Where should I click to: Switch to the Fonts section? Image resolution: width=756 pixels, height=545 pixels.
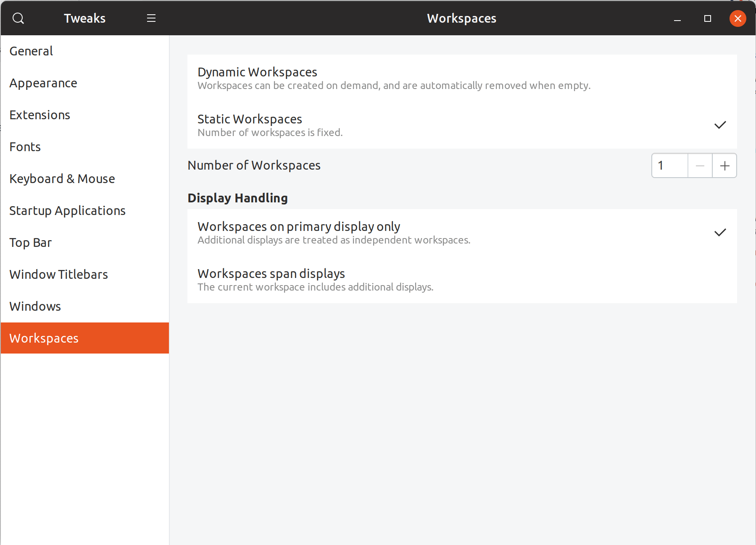[x=25, y=147]
